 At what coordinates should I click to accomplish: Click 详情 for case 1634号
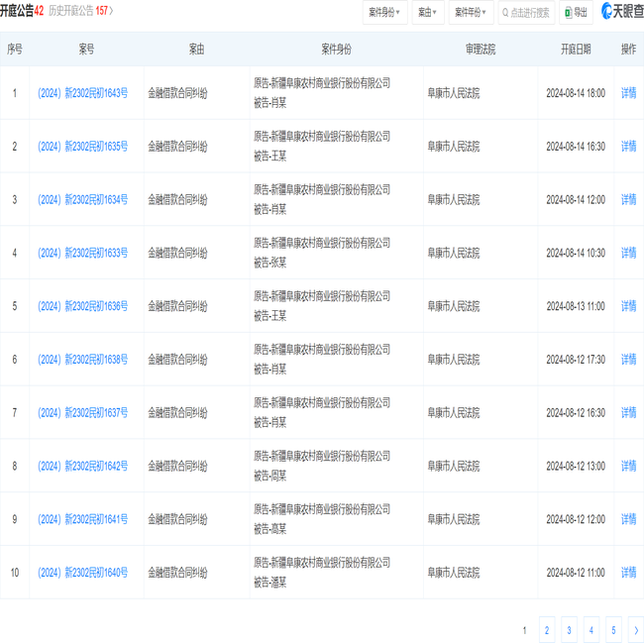point(628,199)
